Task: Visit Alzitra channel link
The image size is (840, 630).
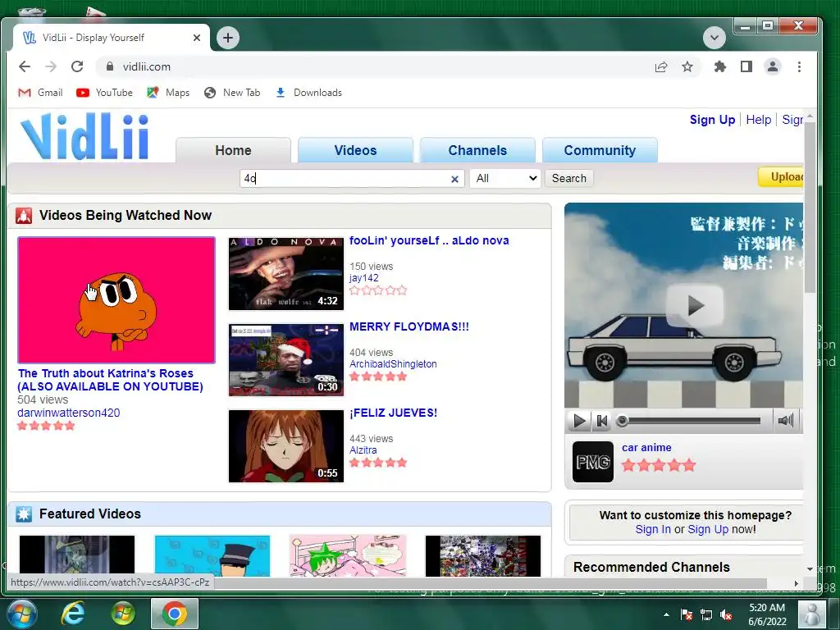Action: [x=363, y=450]
